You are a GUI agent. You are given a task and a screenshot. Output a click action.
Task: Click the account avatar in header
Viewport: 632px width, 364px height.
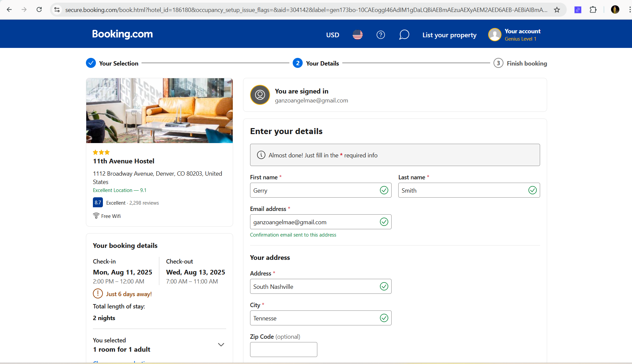494,35
